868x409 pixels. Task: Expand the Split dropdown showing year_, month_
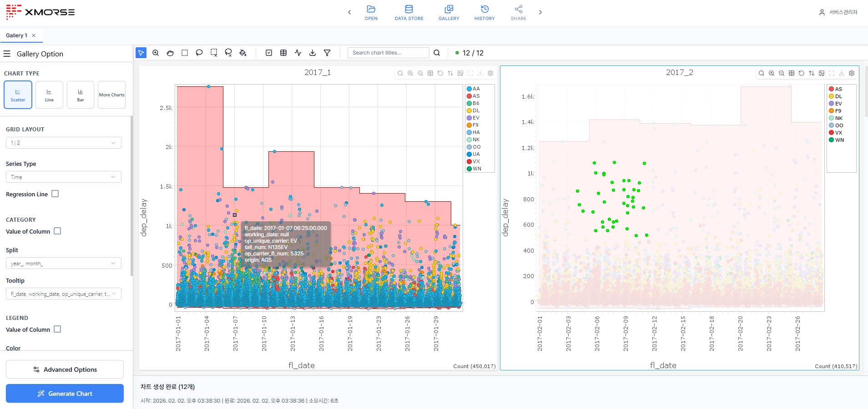64,263
